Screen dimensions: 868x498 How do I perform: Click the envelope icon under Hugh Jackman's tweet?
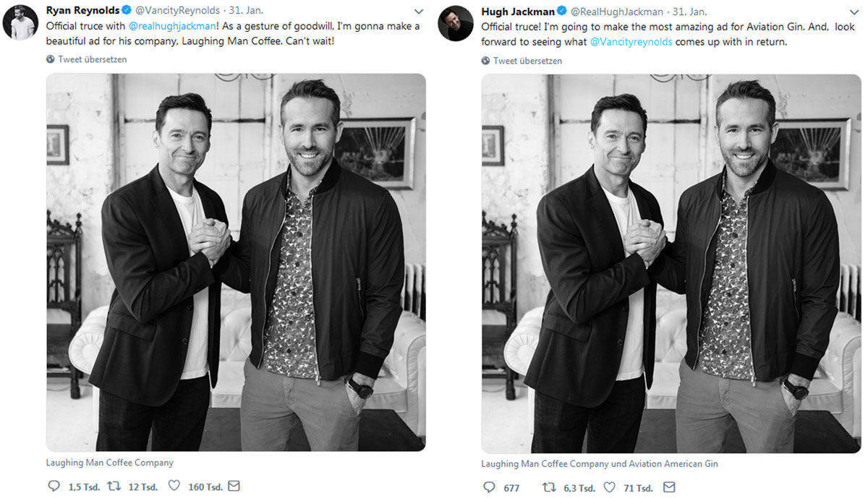[x=669, y=487]
